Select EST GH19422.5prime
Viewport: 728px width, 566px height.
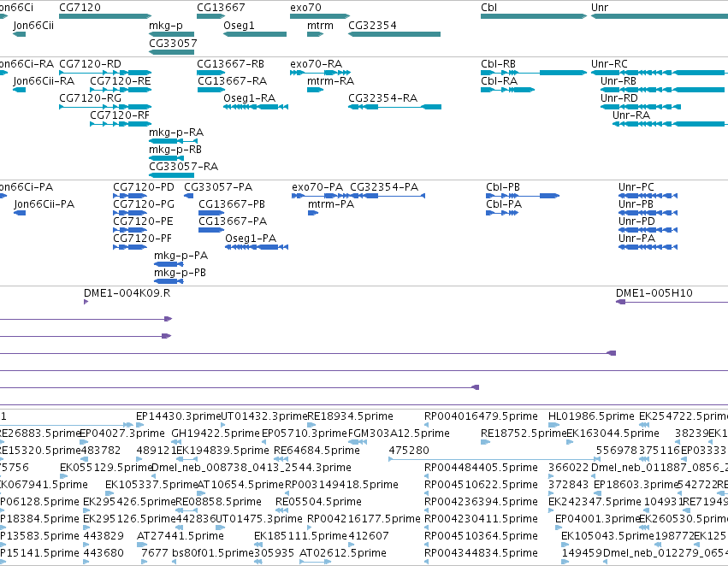216,433
